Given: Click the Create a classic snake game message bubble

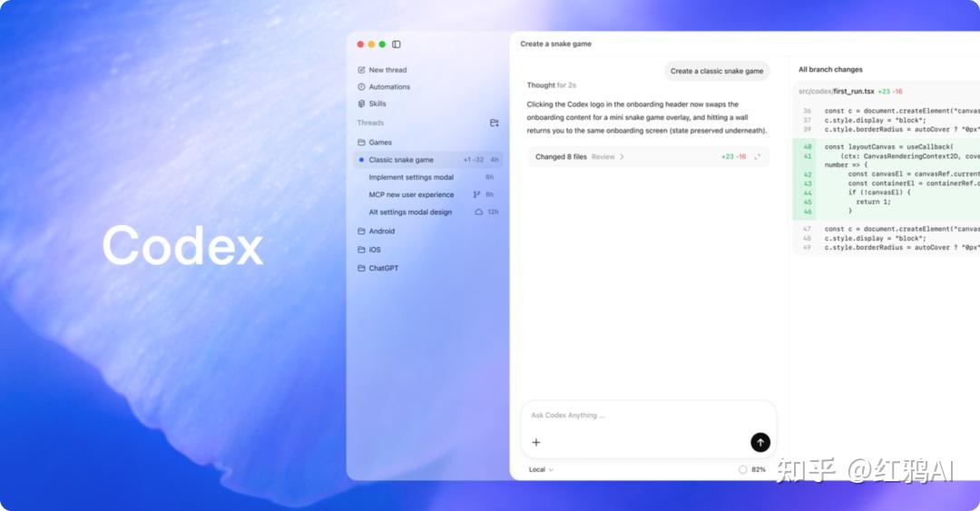Looking at the screenshot, I should 717,72.
